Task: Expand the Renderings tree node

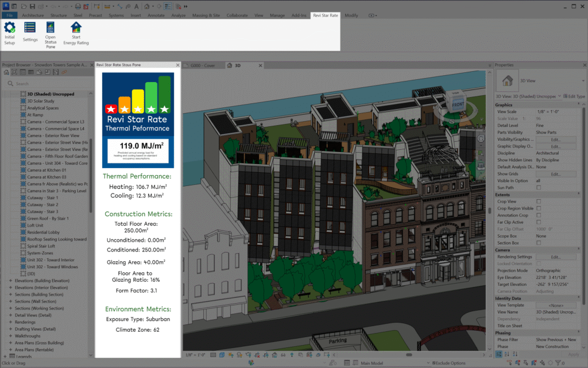Action: click(11, 322)
